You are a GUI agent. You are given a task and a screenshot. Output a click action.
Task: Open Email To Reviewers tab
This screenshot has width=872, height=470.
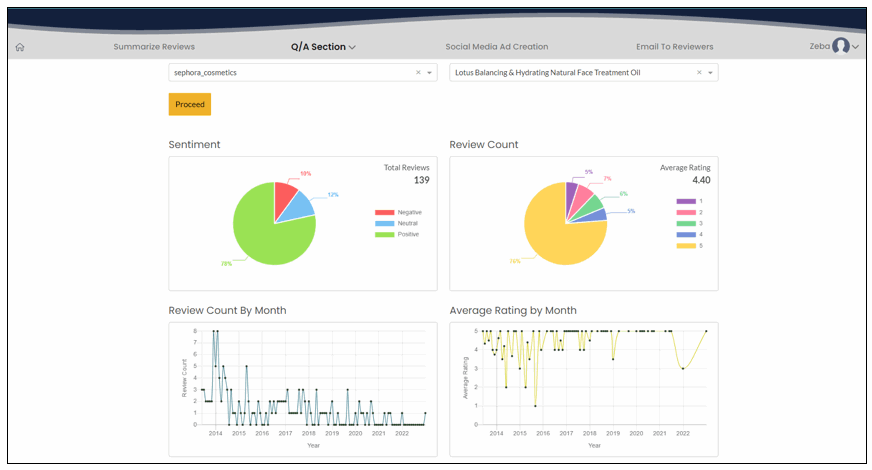pos(675,47)
